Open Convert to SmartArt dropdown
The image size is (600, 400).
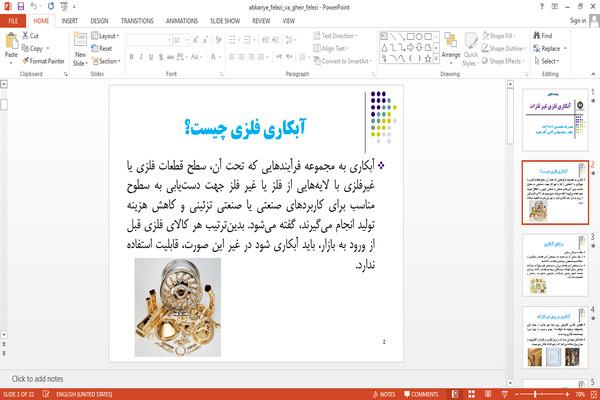coord(342,61)
